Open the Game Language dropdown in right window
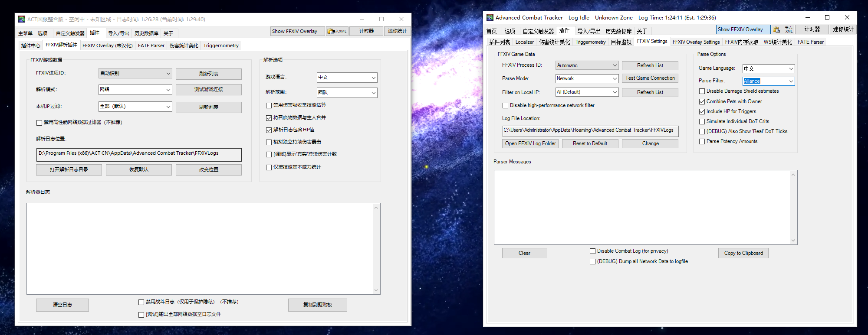This screenshot has width=868, height=335. [769, 68]
